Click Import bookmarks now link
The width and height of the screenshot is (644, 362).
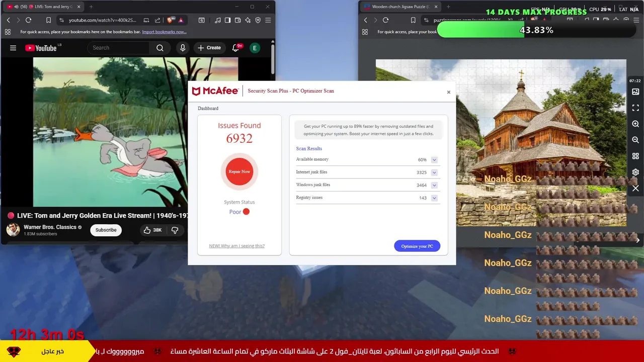click(164, 32)
